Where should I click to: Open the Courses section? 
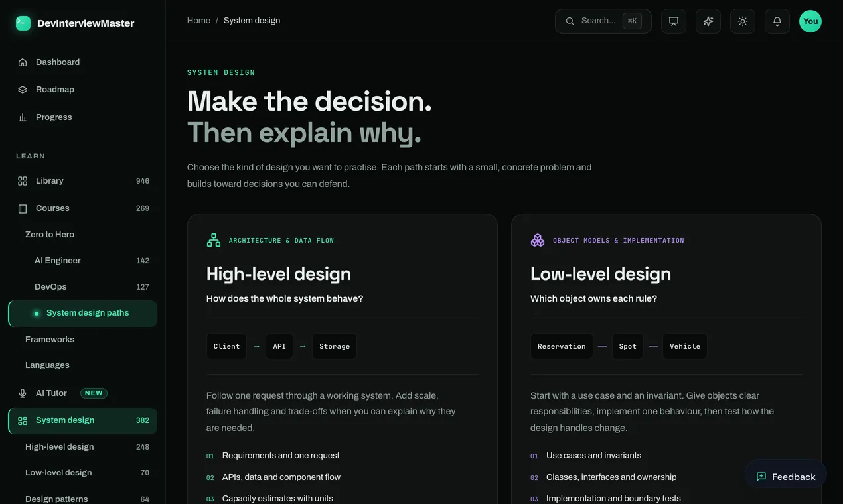(x=83, y=208)
